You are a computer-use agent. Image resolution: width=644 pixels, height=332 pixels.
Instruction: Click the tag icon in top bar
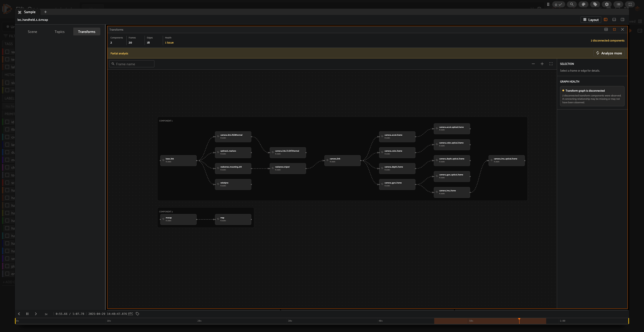pos(595,4)
